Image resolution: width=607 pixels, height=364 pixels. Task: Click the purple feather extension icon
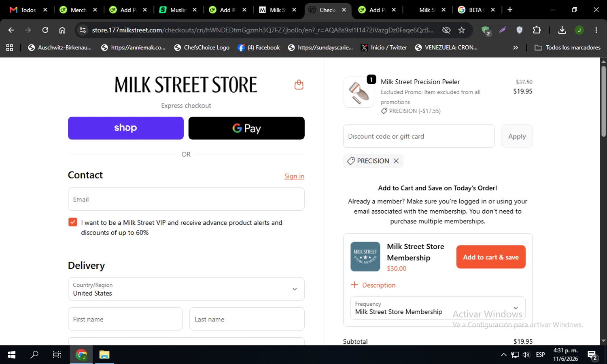503,30
